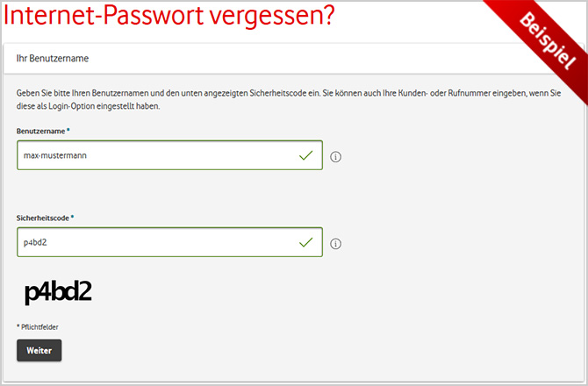The height and width of the screenshot is (386, 588).
Task: Click the info icon beside Benutzername field
Action: point(335,157)
